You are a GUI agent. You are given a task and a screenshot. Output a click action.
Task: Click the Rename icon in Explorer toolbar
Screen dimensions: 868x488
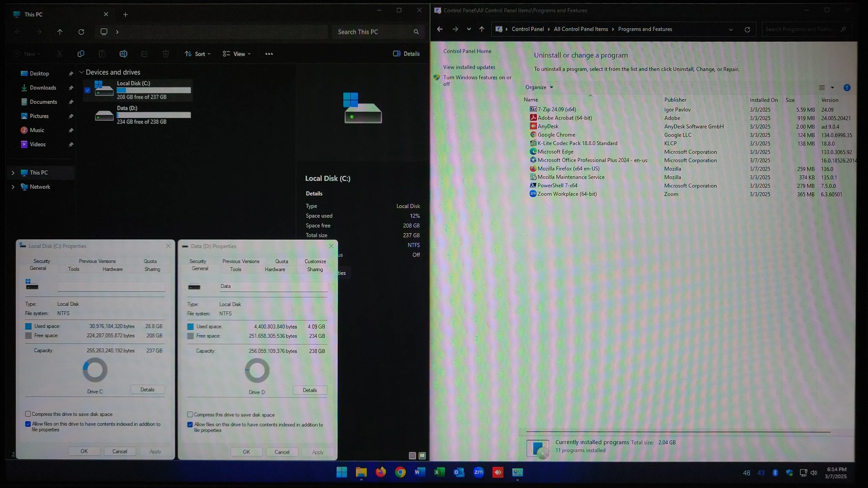tap(123, 54)
